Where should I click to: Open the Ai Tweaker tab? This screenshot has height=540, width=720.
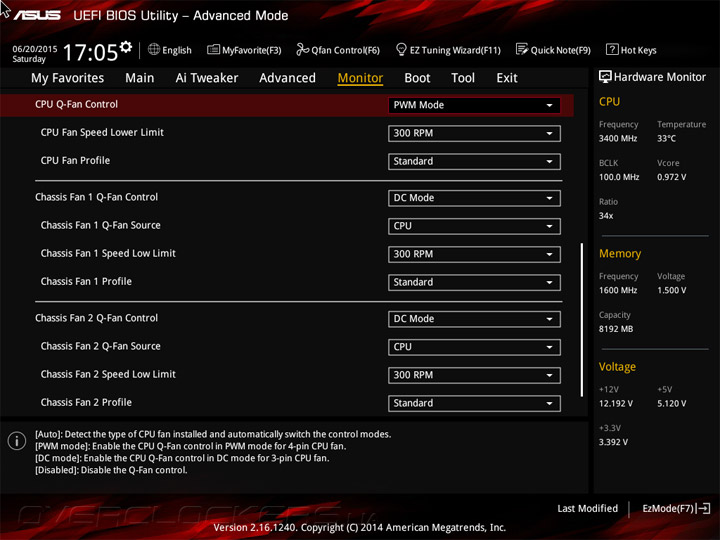(207, 78)
